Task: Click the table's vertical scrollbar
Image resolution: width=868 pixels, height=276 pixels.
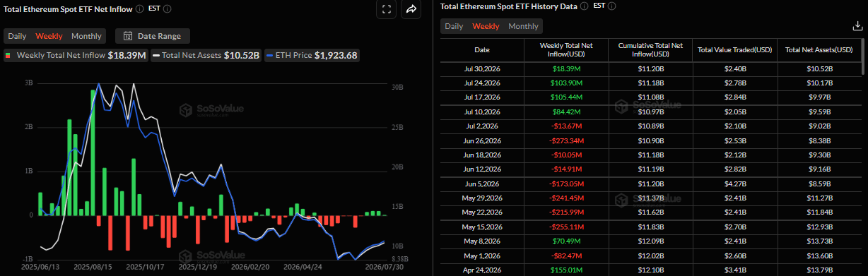Action: pyautogui.click(x=864, y=57)
